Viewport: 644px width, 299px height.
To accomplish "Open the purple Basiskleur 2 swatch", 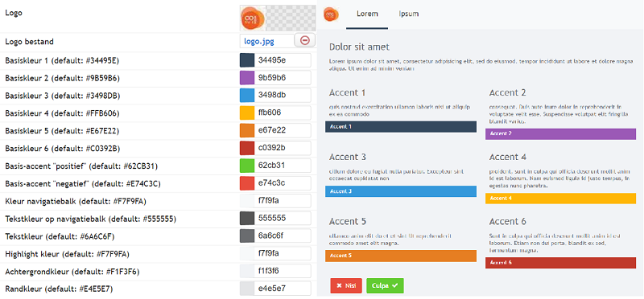I will [x=247, y=78].
